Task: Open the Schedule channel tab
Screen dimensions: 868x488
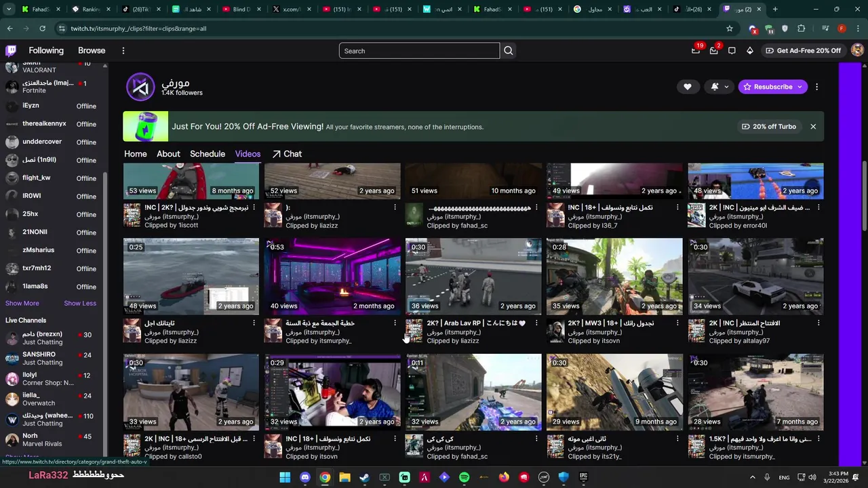Action: click(208, 154)
